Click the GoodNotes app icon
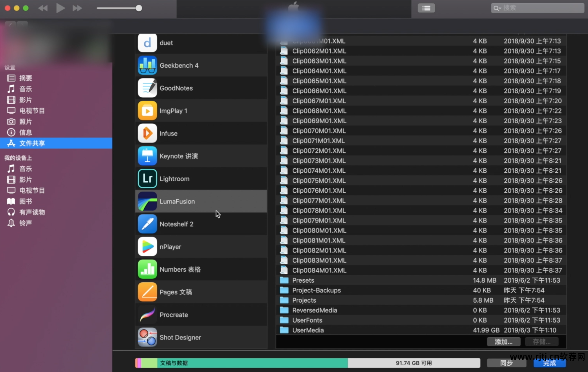 pos(147,88)
